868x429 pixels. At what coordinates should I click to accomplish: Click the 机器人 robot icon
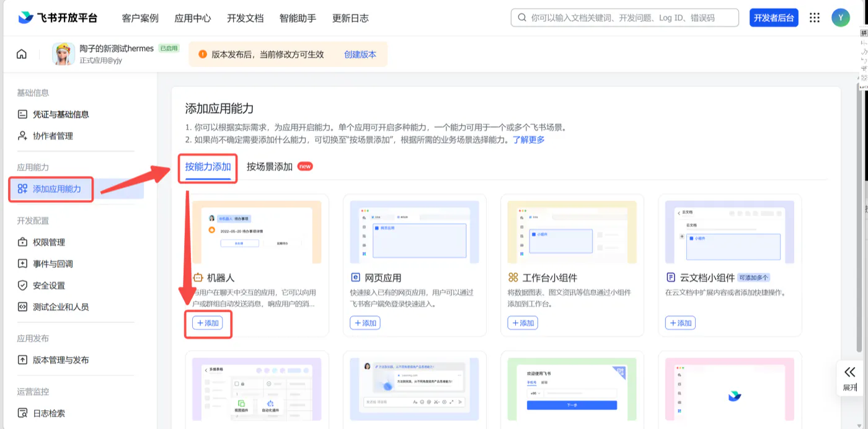click(x=198, y=278)
